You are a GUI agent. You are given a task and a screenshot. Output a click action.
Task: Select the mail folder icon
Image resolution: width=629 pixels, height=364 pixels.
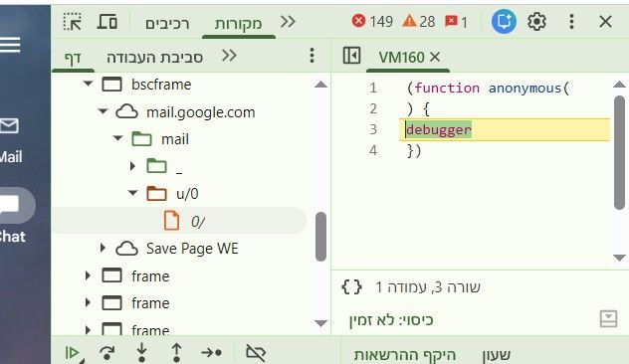click(141, 139)
